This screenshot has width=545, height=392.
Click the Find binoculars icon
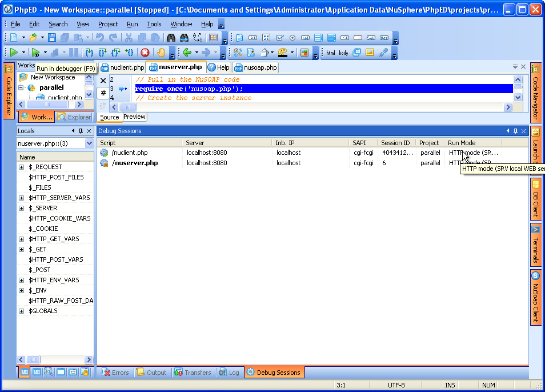(x=170, y=38)
